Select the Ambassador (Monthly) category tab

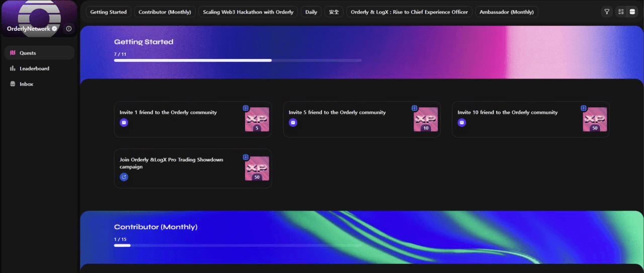click(x=507, y=12)
